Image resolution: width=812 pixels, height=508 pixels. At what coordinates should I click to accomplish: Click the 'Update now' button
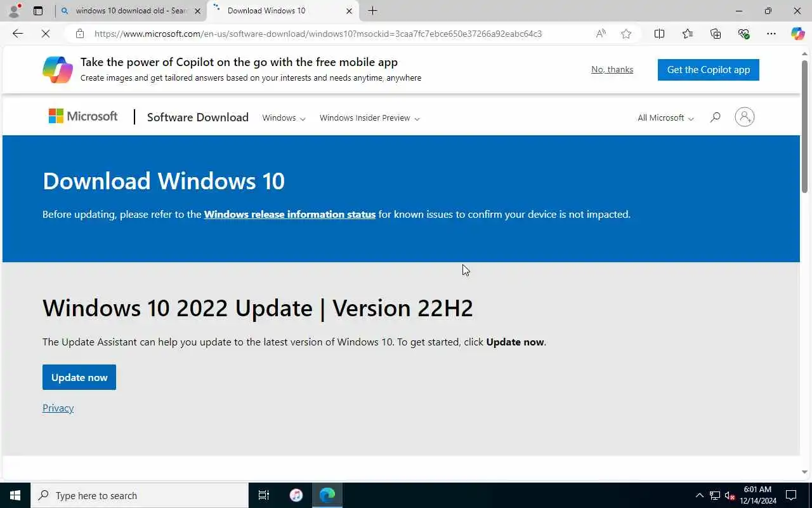point(79,377)
